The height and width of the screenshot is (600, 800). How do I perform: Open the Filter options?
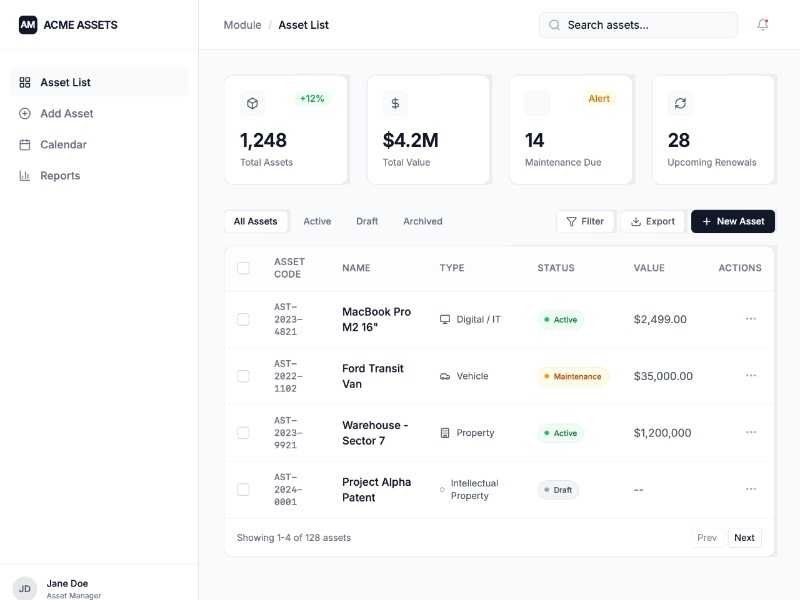(585, 222)
